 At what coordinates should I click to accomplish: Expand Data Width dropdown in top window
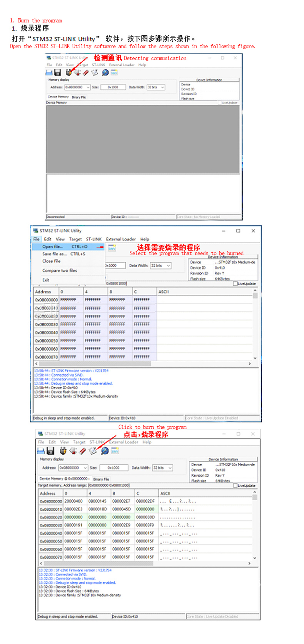coord(163,87)
